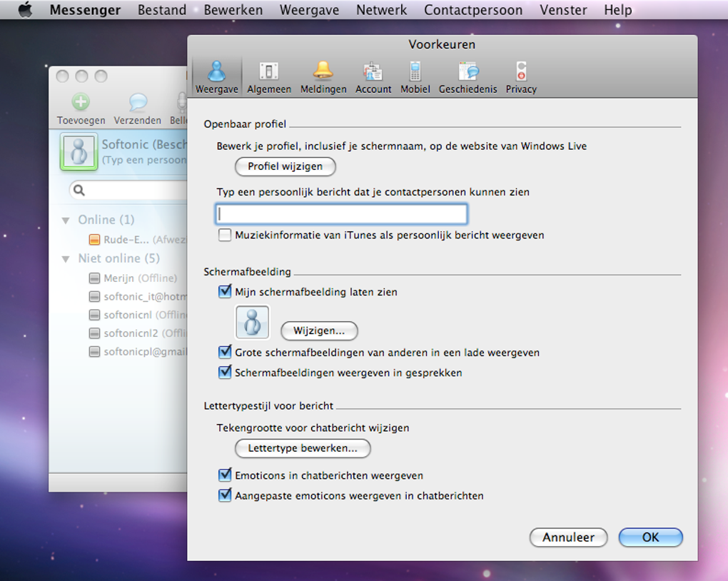Switch to Meldingen bell pane

[x=323, y=77]
